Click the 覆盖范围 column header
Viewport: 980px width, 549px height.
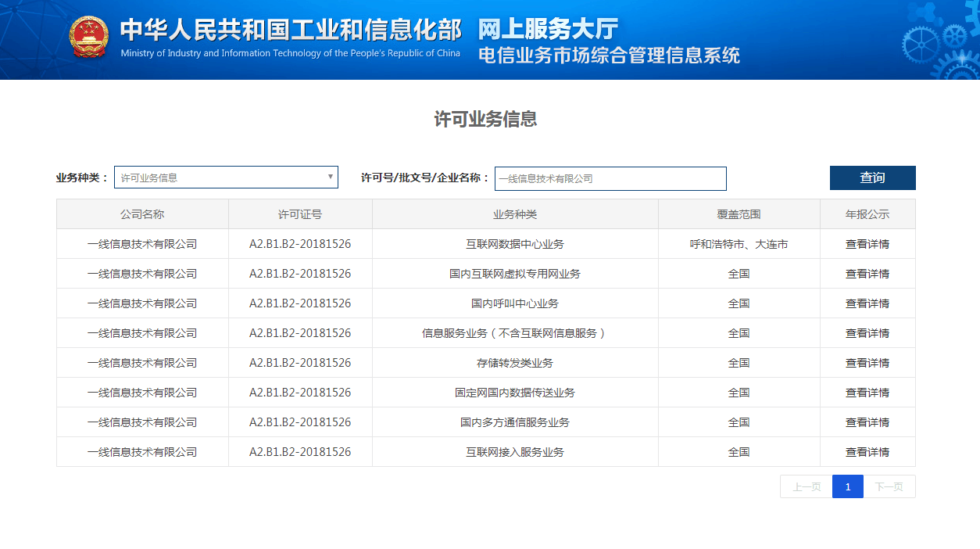pyautogui.click(x=739, y=214)
